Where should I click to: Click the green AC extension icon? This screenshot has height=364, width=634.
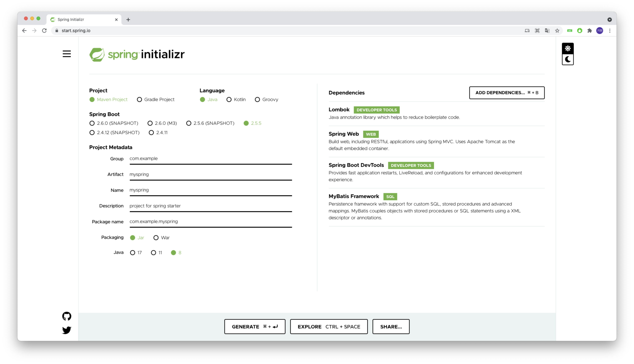point(570,31)
